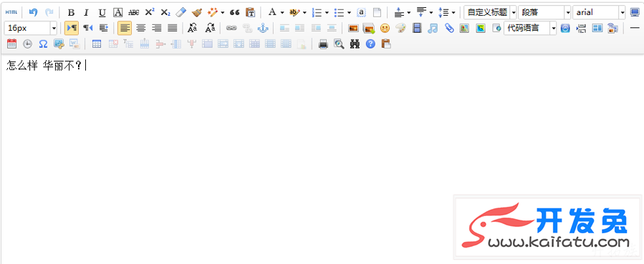The image size is (644, 264).
Task: Open the font color picker arrow
Action: (x=282, y=13)
